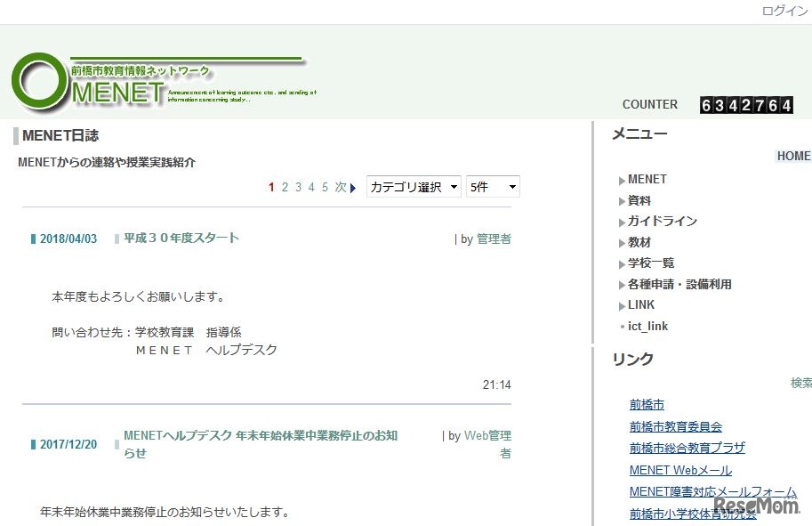Expand the 教材 menu section

click(x=639, y=241)
